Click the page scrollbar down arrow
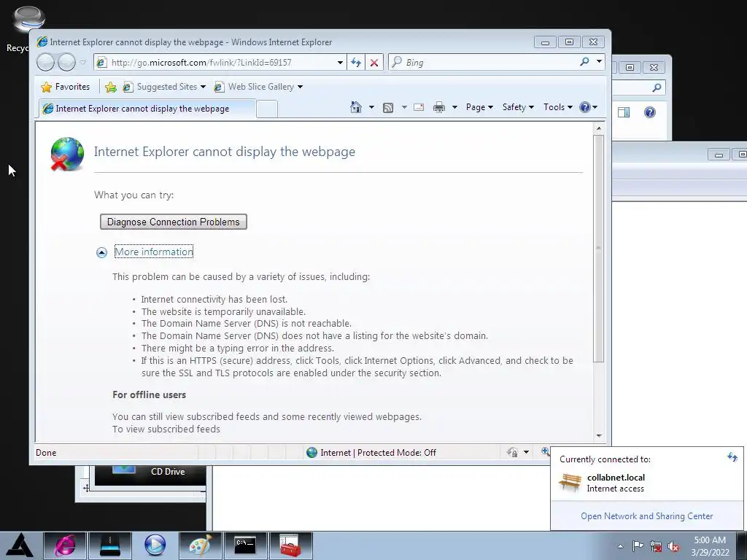Screen dimensions: 747x560 [599, 436]
